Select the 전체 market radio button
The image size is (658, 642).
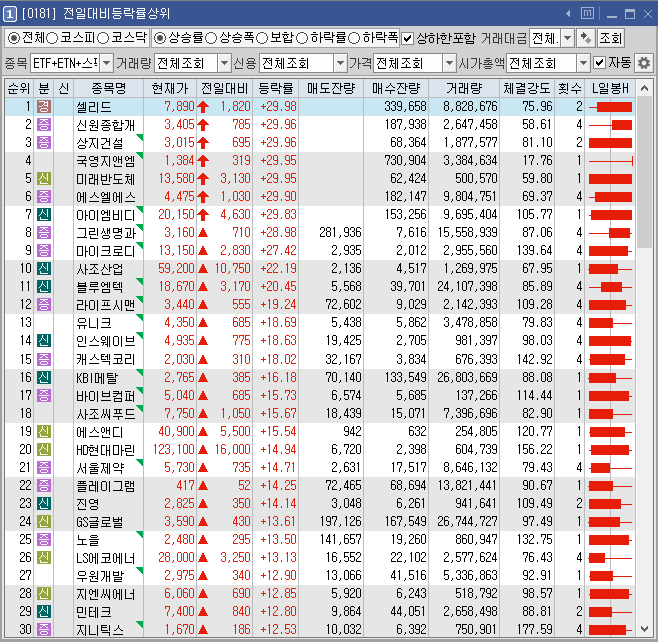tap(14, 38)
